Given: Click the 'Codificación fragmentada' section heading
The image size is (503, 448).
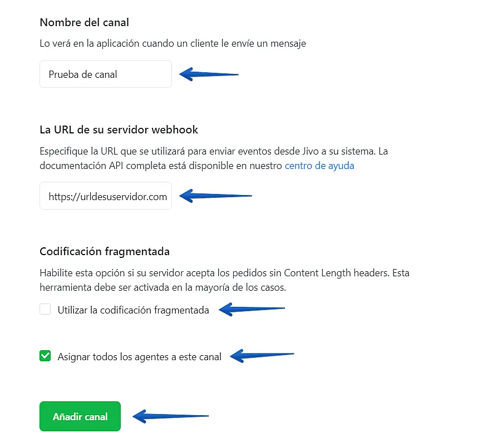Looking at the screenshot, I should [x=105, y=252].
